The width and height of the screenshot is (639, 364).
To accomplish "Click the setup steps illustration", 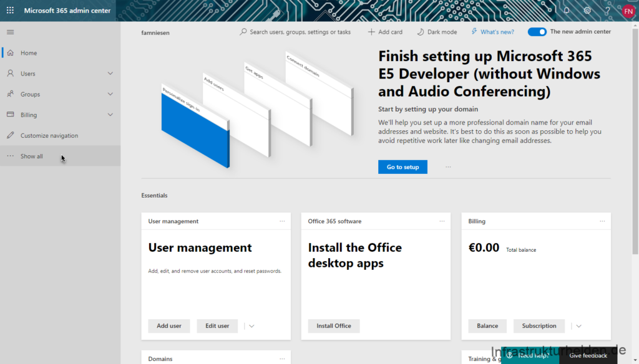I will pos(258,110).
